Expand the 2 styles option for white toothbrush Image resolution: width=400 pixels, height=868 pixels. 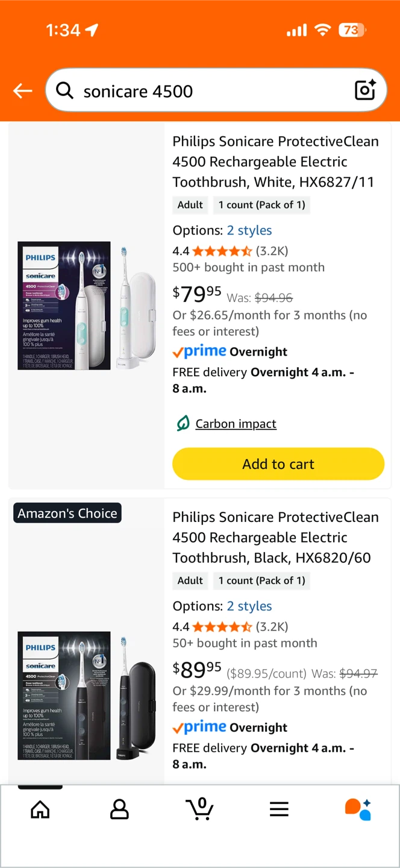coord(249,230)
